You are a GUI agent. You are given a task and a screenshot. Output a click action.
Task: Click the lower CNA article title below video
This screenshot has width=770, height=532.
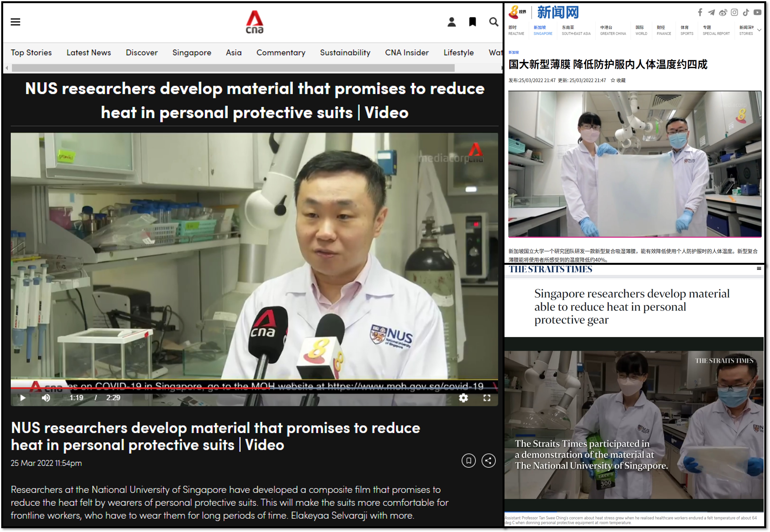pyautogui.click(x=216, y=436)
